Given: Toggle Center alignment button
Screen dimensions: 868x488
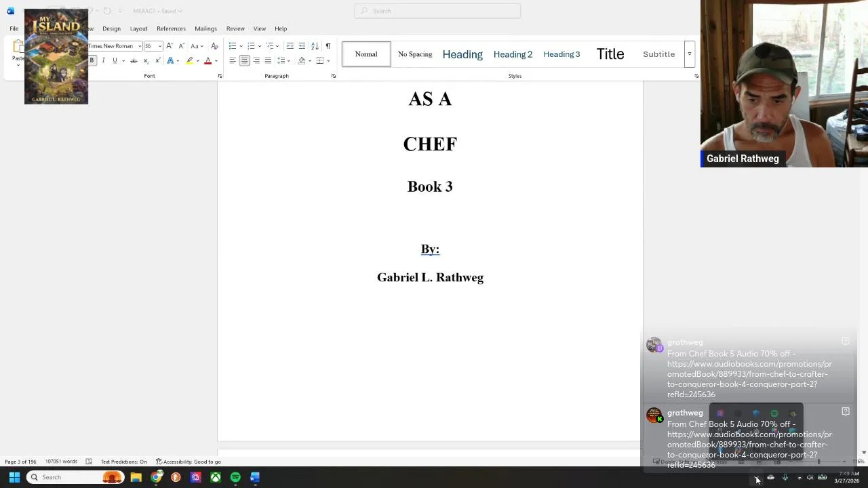Looking at the screenshot, I should 244,60.
